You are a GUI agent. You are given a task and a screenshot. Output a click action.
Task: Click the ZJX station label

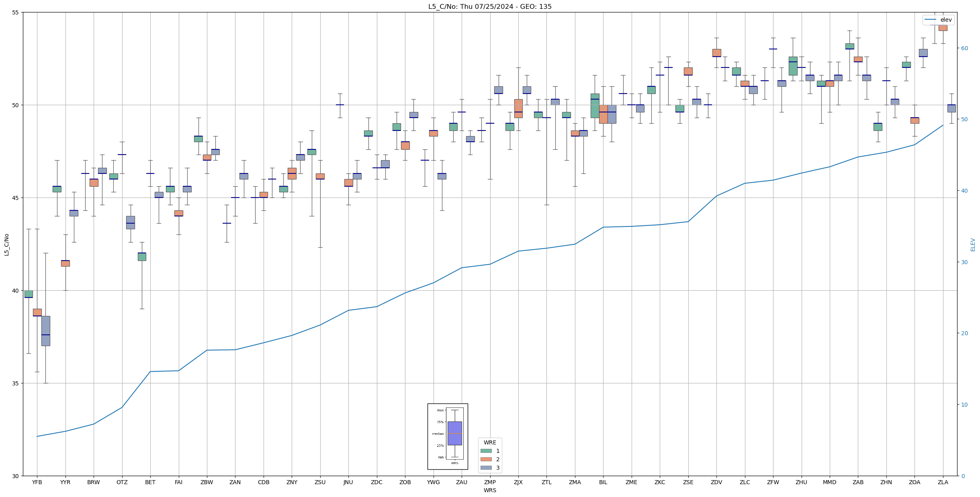518,482
